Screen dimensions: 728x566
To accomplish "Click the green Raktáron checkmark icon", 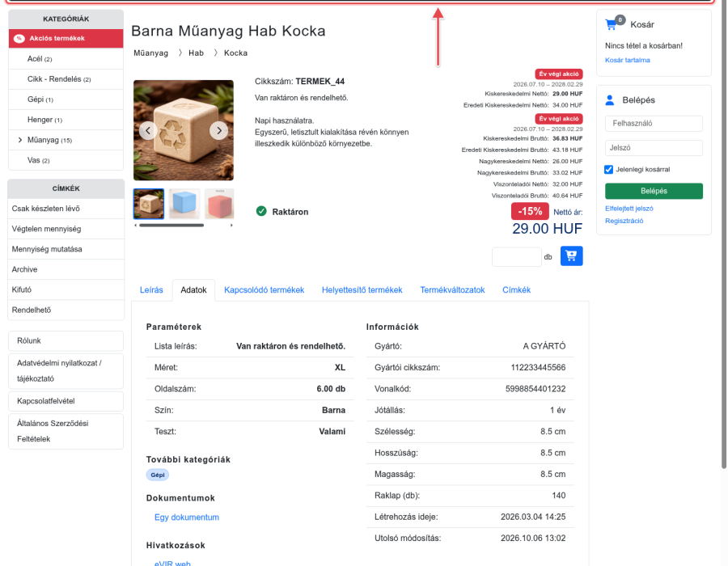I will (261, 212).
